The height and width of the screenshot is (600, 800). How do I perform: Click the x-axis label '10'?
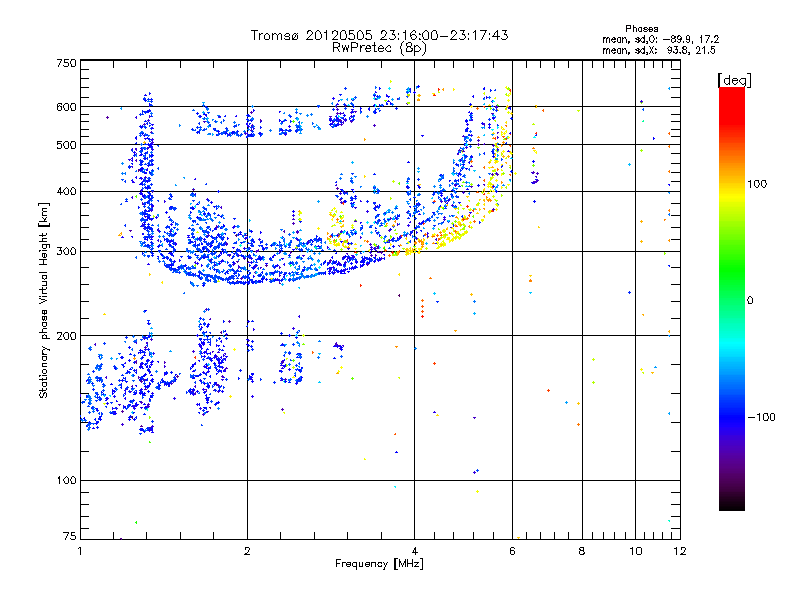pyautogui.click(x=636, y=551)
